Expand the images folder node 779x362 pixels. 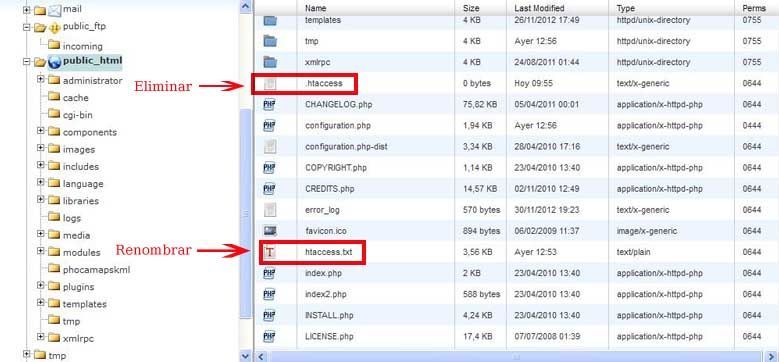point(41,148)
